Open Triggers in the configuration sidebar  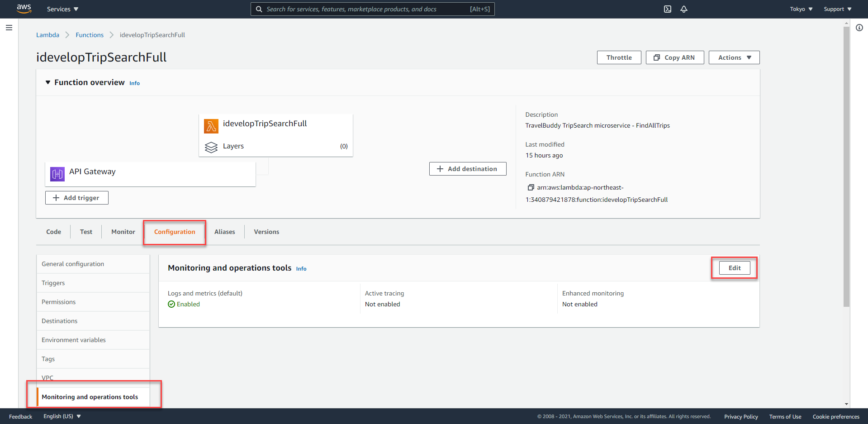93,283
